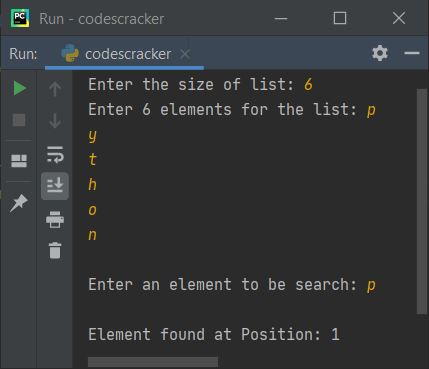Close the codescracker run tab
Viewport: 429px width, 369px height.
(x=185, y=54)
